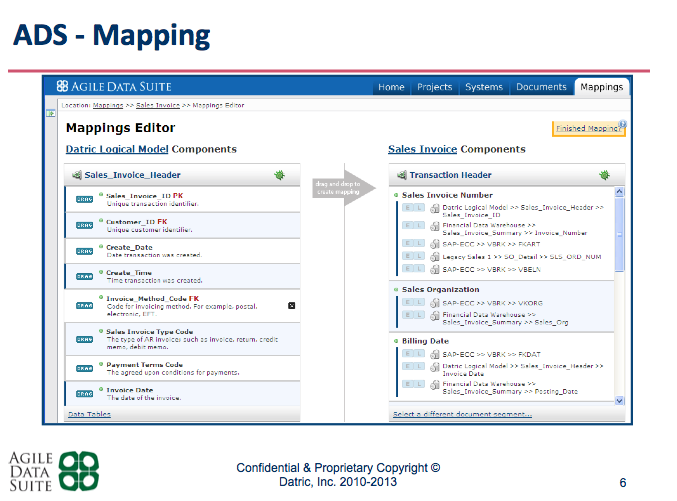Click database icon beside Legacy Sales SLS_ORD_NUM
Viewport: 677px width, 501px height.
[x=435, y=257]
